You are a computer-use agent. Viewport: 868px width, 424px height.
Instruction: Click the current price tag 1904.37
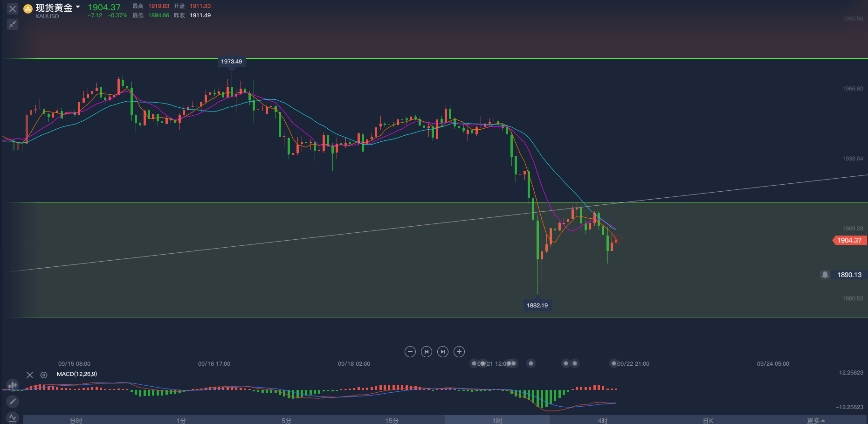point(849,240)
